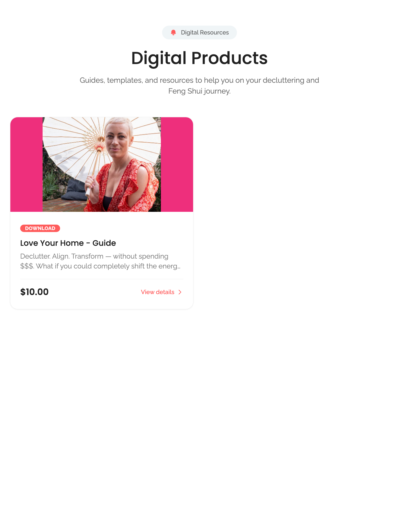Click the bell icon inside Digital Resources pill

click(x=173, y=32)
